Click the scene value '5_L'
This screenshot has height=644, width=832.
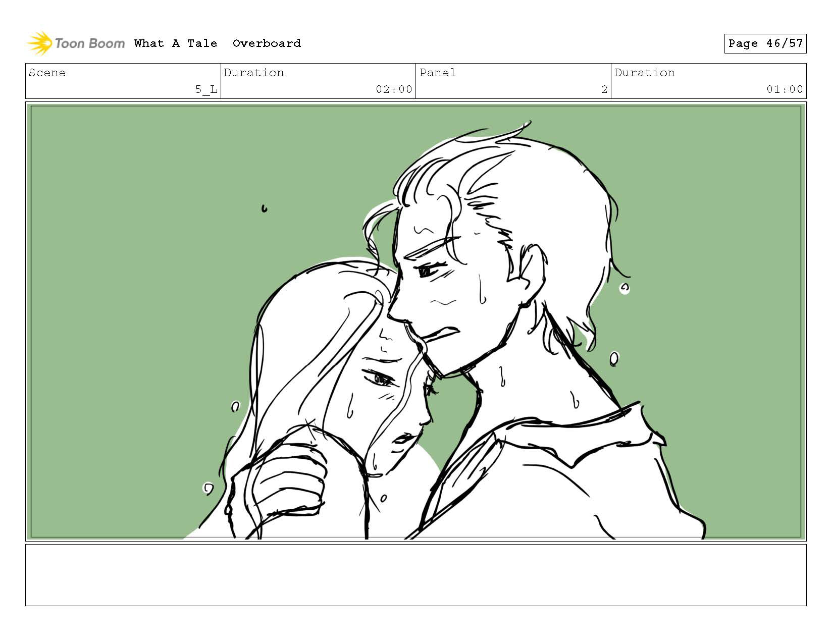tap(206, 90)
